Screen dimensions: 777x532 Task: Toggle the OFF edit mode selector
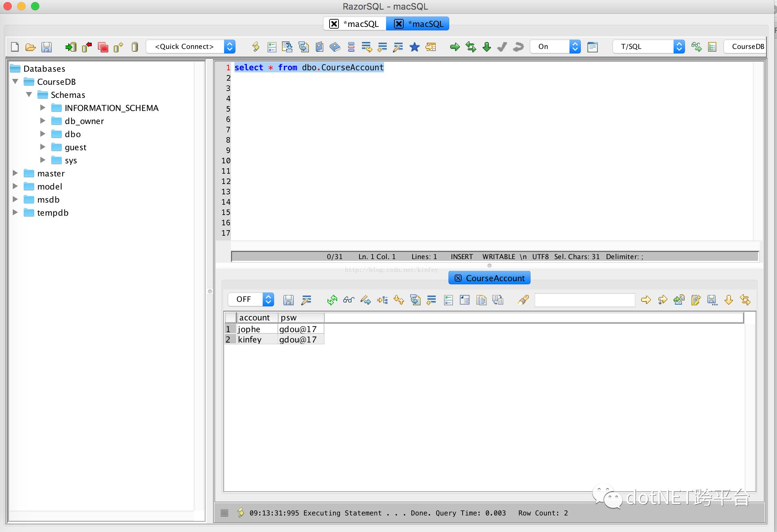click(x=251, y=299)
